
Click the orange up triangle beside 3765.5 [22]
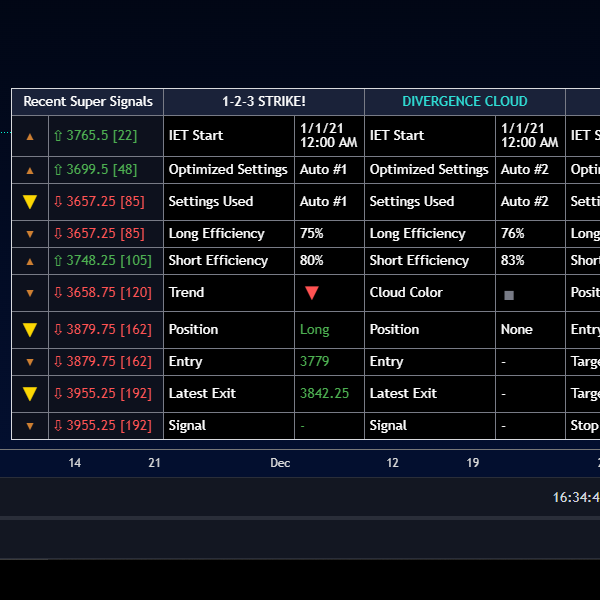(30, 136)
